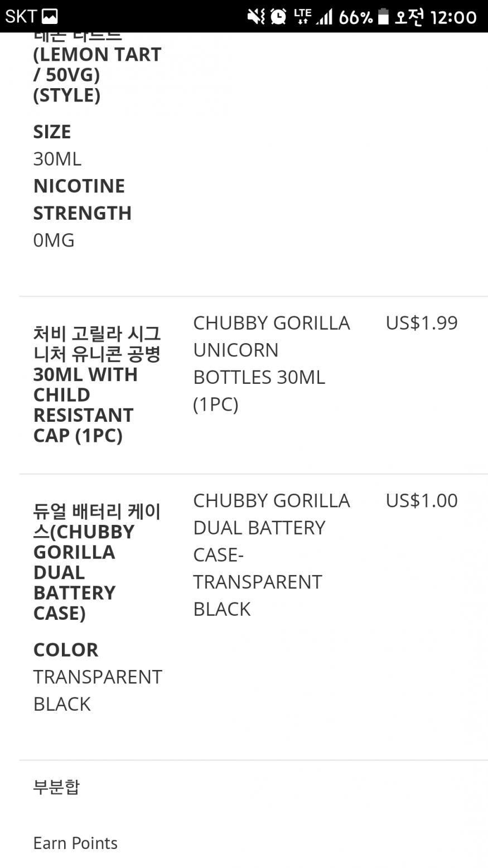Tap the muted sound icon in status bar
488x868 pixels.
pos(256,17)
